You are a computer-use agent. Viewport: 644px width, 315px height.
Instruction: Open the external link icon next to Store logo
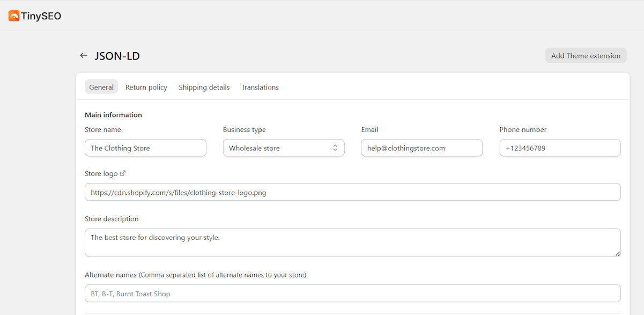(123, 173)
